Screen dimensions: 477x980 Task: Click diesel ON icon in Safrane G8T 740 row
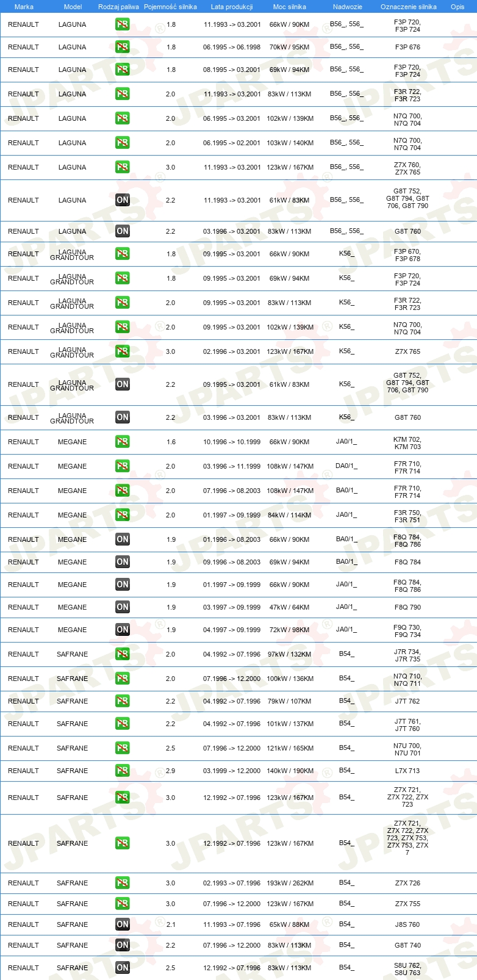[123, 945]
